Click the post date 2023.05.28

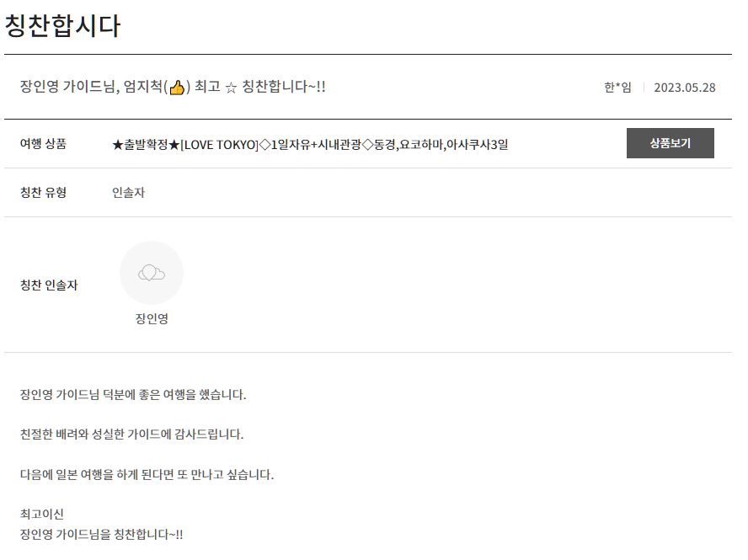point(684,88)
